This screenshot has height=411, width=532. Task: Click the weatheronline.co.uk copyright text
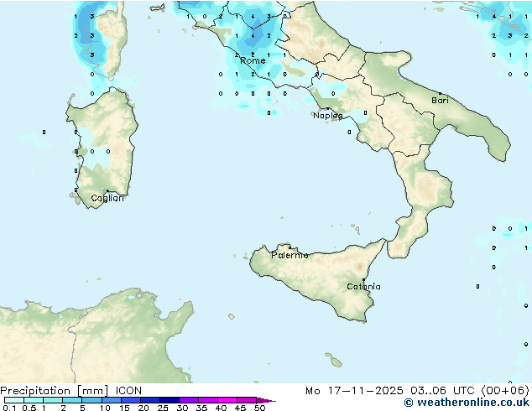(467, 403)
